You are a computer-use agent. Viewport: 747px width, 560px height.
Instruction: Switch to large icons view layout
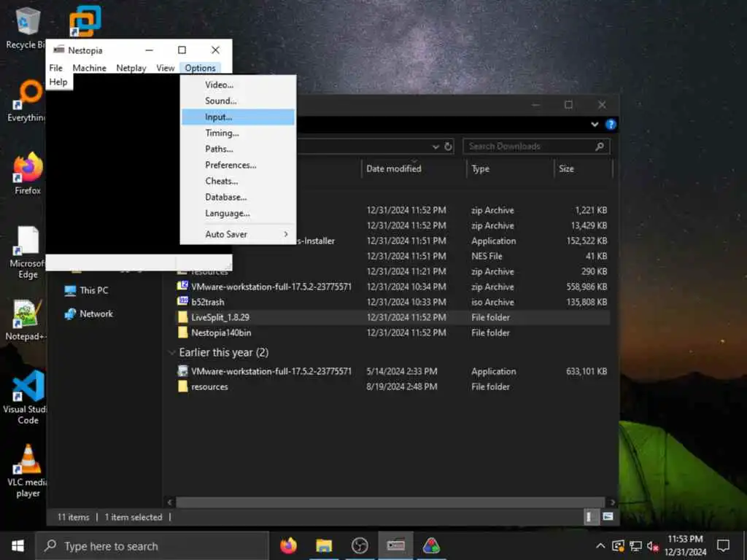(608, 517)
